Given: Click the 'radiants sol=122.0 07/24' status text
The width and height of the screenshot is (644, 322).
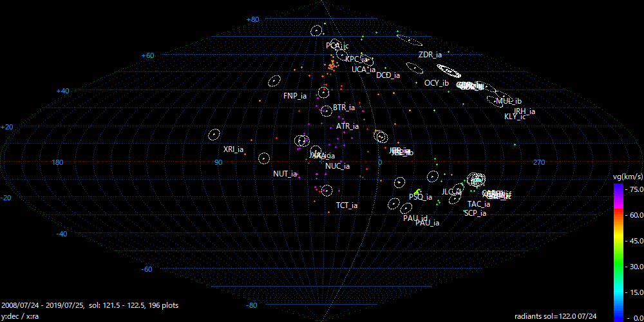Looking at the screenshot, I should click(x=555, y=316).
